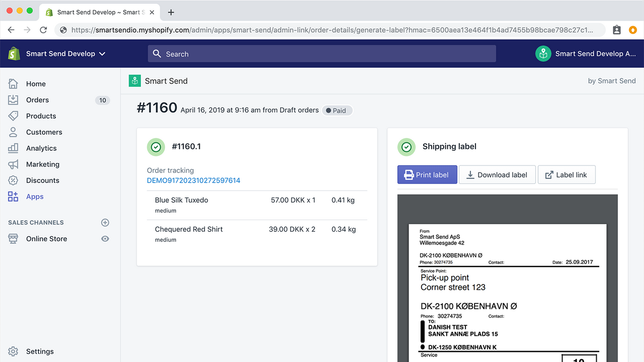Viewport: 644px width, 362px height.
Task: Go back in the browser
Action: (11, 30)
